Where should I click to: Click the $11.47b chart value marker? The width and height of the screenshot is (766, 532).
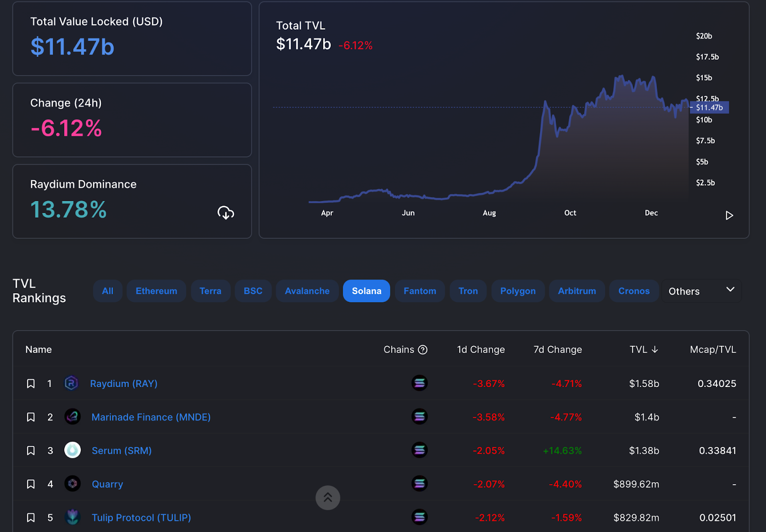click(x=710, y=108)
